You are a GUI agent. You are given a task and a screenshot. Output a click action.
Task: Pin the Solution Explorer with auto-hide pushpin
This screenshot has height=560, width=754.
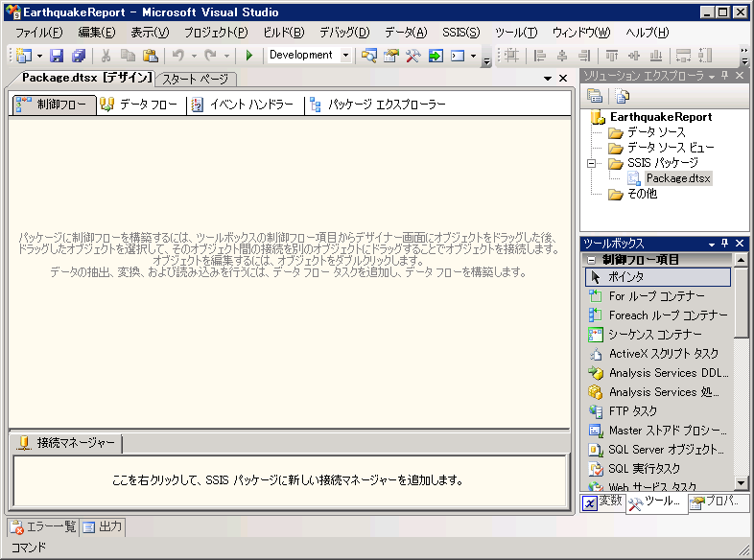[x=725, y=76]
